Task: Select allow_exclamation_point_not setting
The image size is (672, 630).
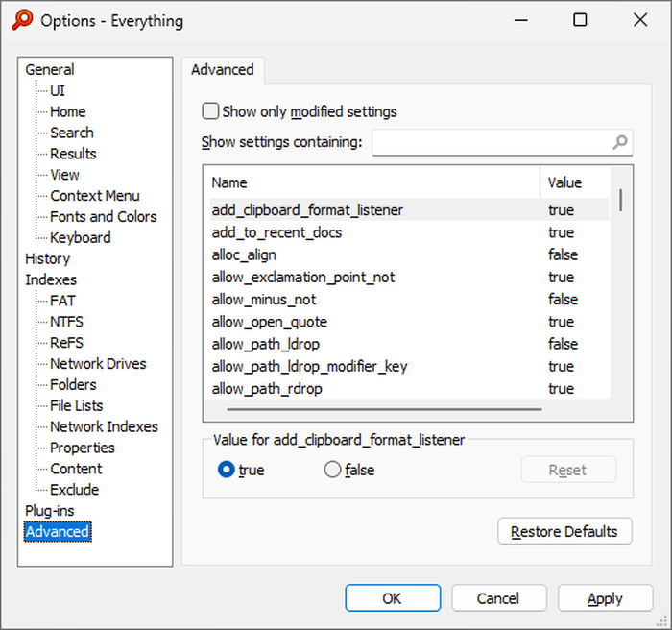Action: 409,277
